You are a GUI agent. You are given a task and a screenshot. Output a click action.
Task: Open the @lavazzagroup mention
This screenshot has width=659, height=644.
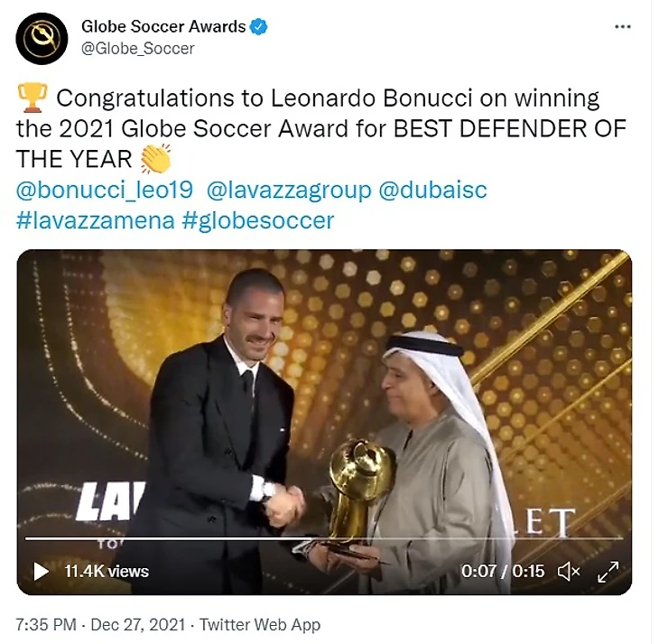click(x=289, y=190)
